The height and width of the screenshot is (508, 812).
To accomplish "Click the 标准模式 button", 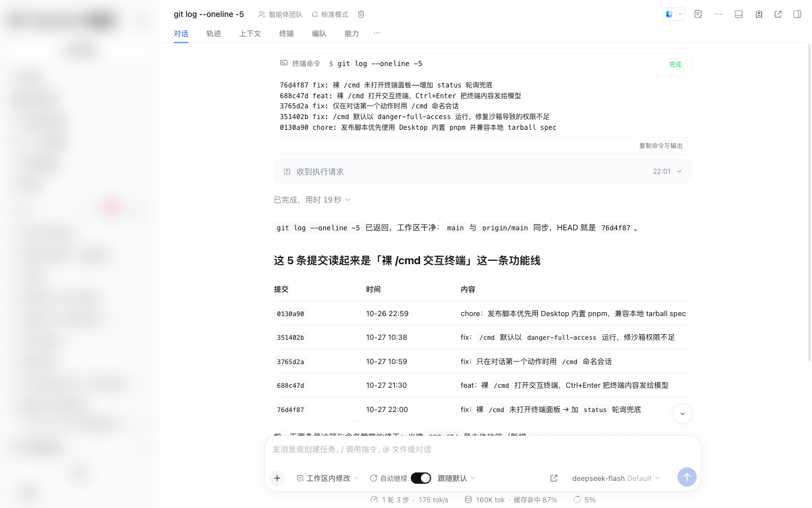I will (330, 14).
